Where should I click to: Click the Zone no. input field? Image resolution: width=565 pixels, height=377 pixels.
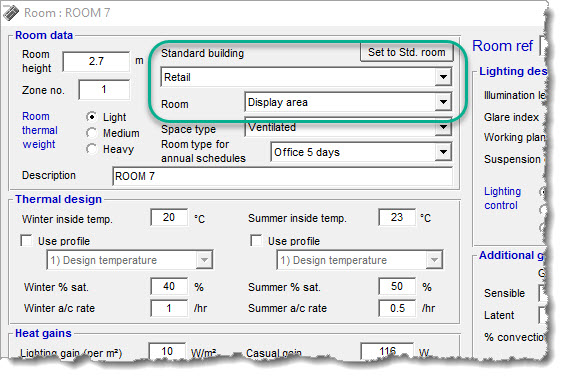pos(104,89)
